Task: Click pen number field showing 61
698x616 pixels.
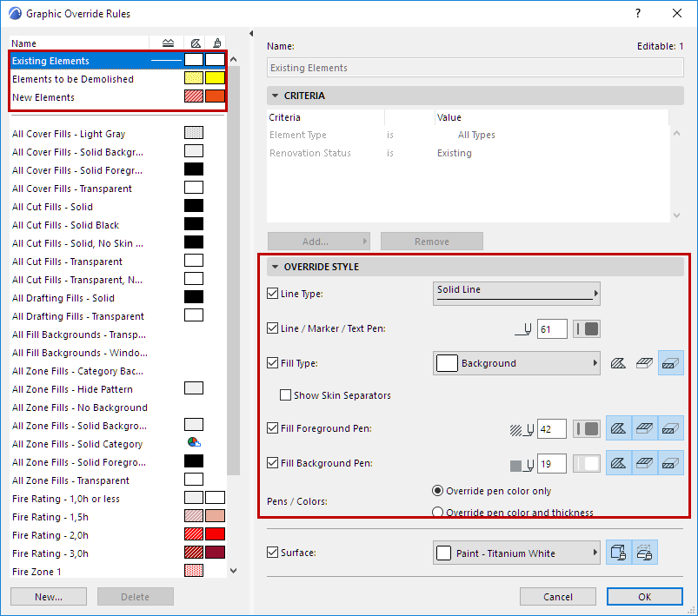Action: pyautogui.click(x=552, y=329)
